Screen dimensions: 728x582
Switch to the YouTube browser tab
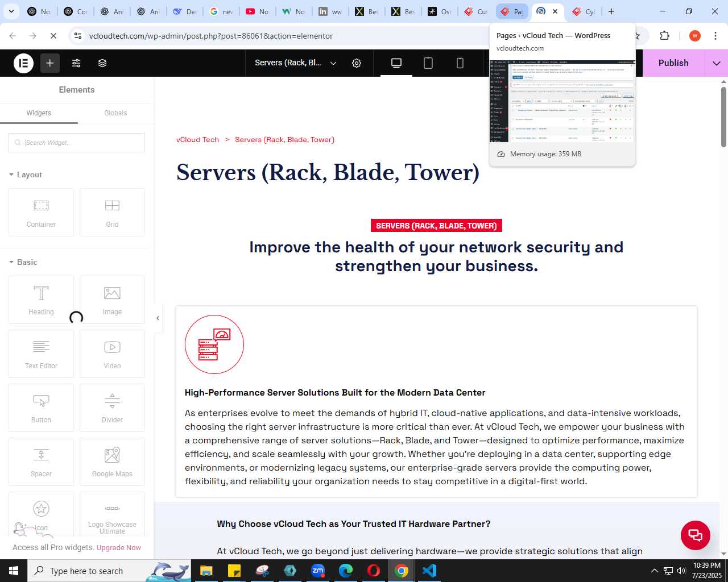(257, 11)
